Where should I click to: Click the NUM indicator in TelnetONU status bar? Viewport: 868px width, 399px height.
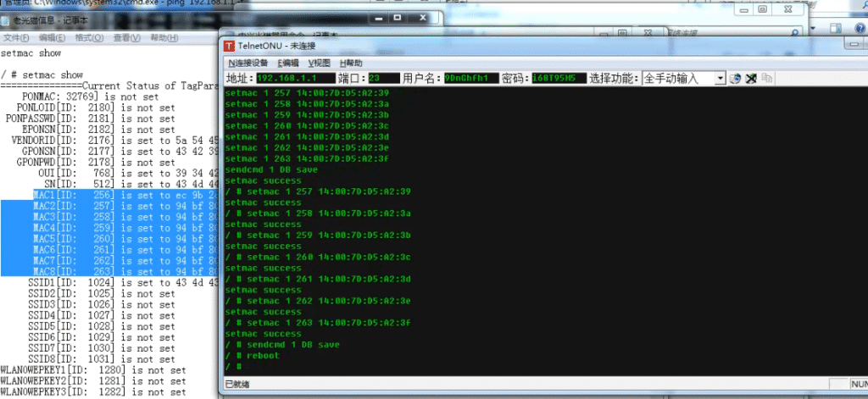pyautogui.click(x=859, y=384)
